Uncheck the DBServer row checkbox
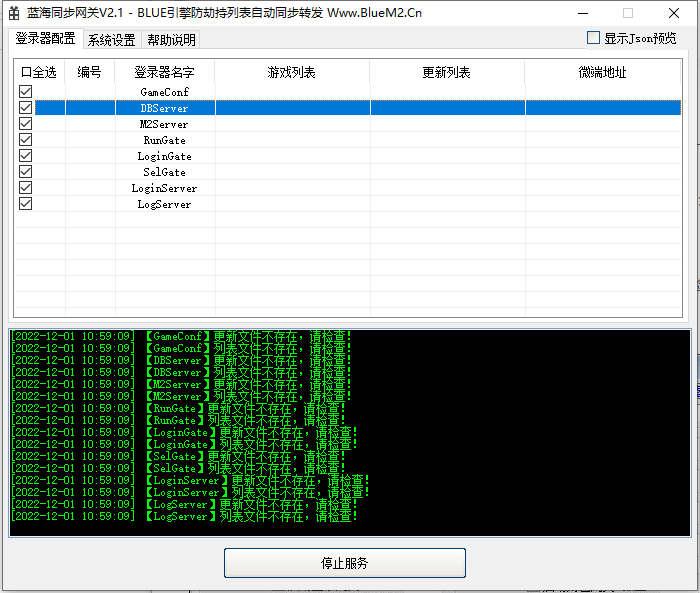700x593 pixels. pyautogui.click(x=25, y=108)
